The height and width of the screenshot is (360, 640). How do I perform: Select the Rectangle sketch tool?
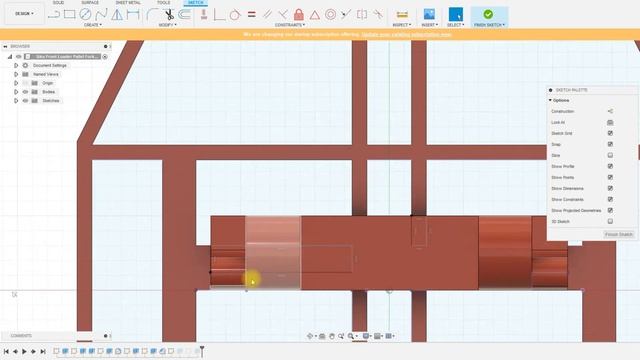(x=69, y=15)
